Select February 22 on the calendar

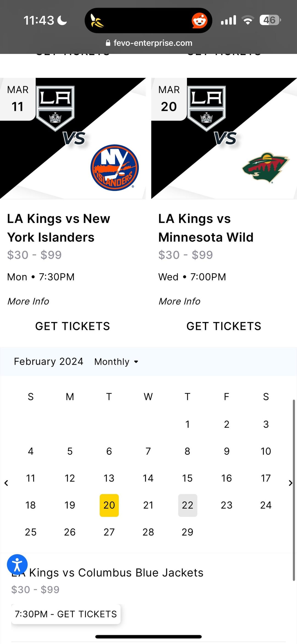pos(188,505)
